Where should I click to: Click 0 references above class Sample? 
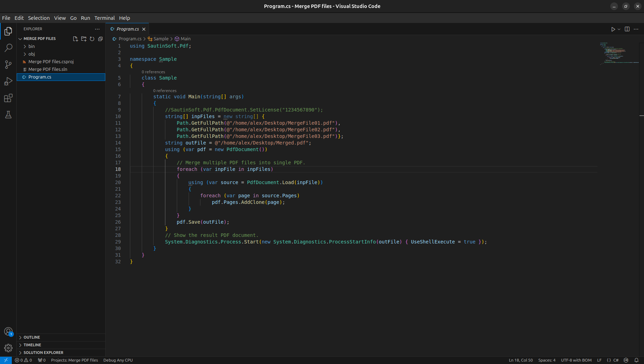pyautogui.click(x=153, y=72)
